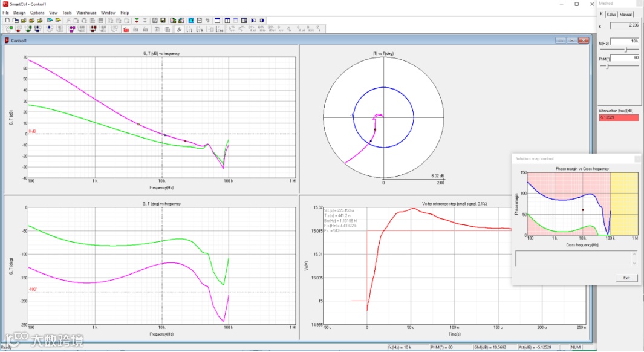The image size is (644, 352).
Task: Click the blue right-panel toggle icon
Action: 262,20
